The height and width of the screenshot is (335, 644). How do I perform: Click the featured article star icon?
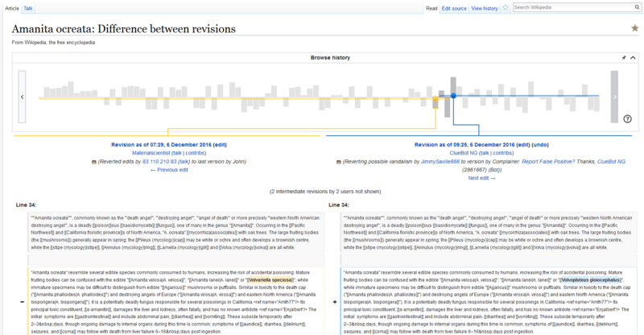tap(634, 28)
